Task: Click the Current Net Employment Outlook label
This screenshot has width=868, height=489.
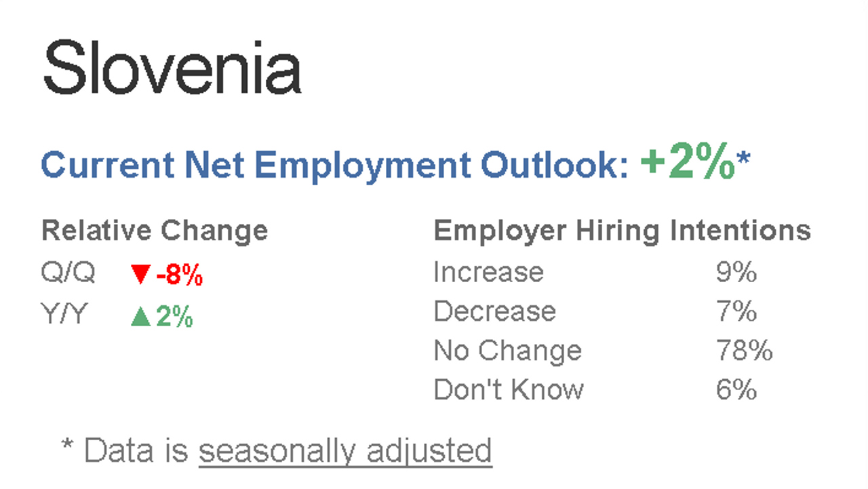Action: [x=335, y=165]
